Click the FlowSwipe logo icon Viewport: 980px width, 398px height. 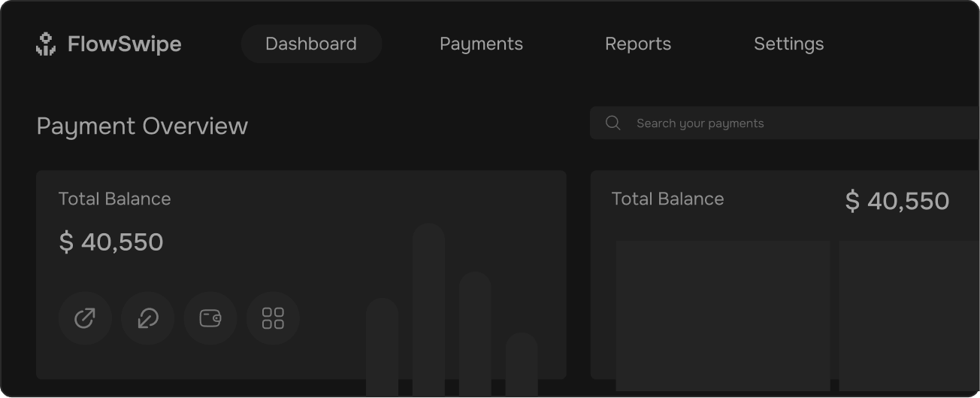[46, 44]
